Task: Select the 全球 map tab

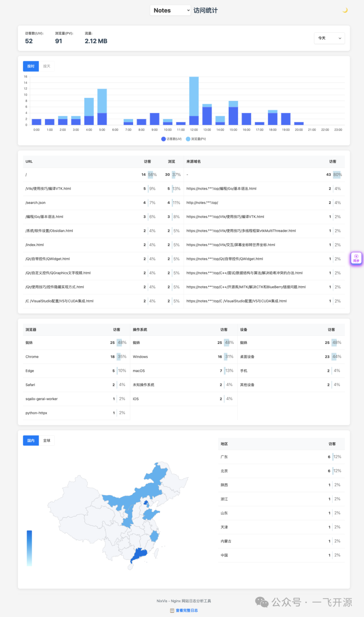Action: point(47,441)
